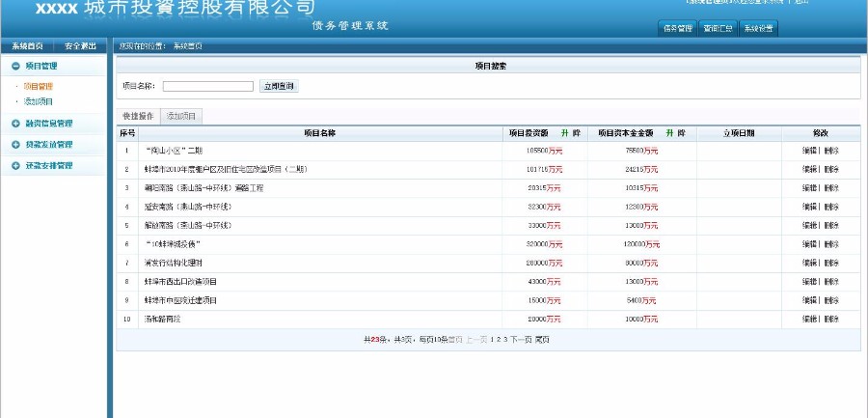
Task: Delete the "10蚌埠城投债" row
Action: pos(831,244)
